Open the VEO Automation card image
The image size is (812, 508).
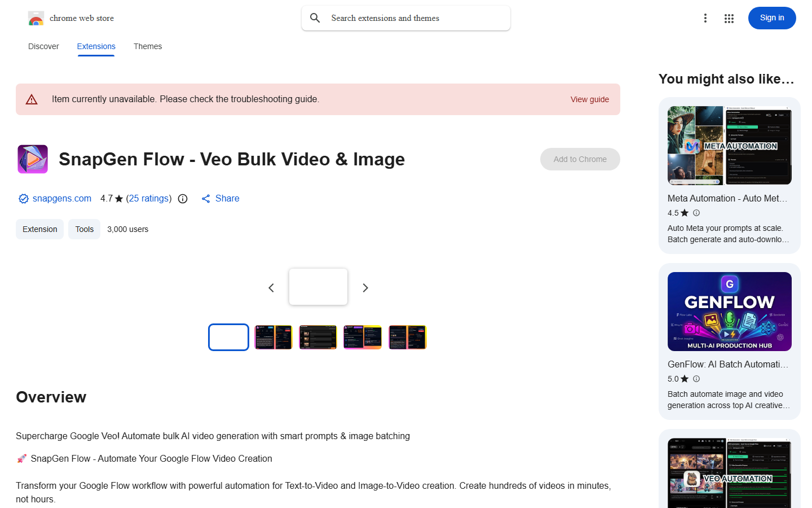point(730,473)
